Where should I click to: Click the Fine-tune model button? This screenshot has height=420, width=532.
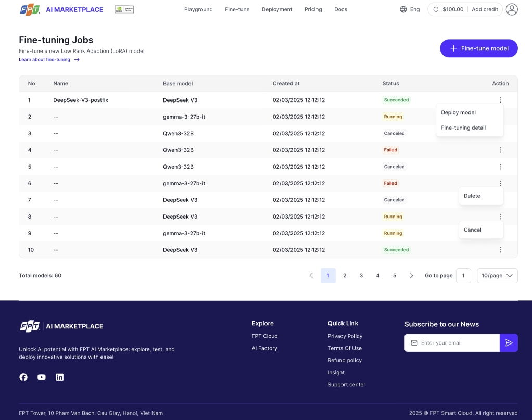478,48
